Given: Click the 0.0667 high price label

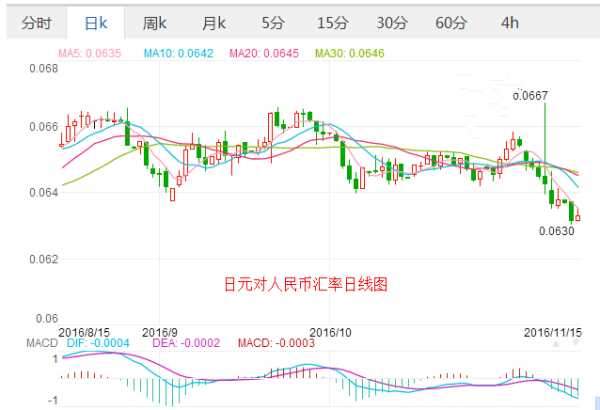Looking at the screenshot, I should coord(530,95).
